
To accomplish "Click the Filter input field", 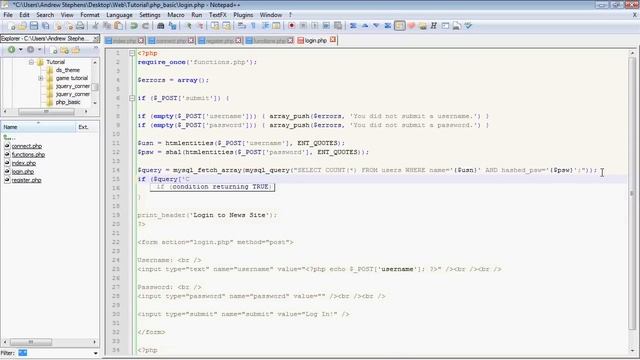I will tap(54, 353).
